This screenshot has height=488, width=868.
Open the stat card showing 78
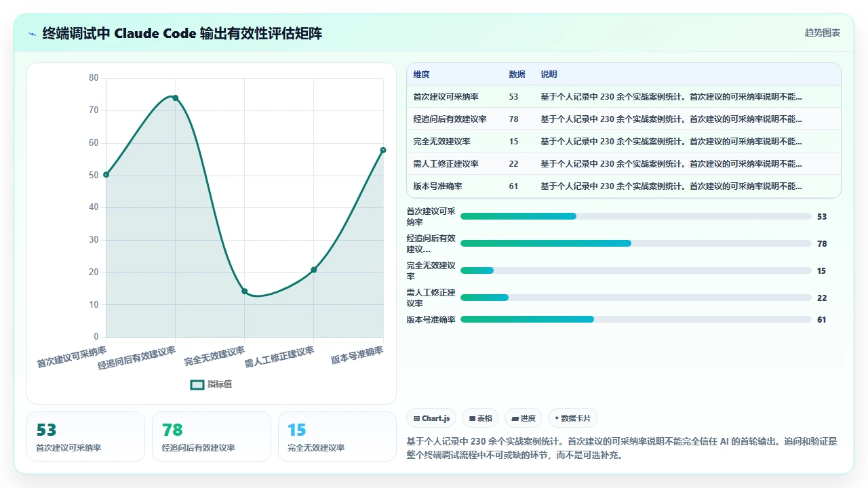[212, 436]
